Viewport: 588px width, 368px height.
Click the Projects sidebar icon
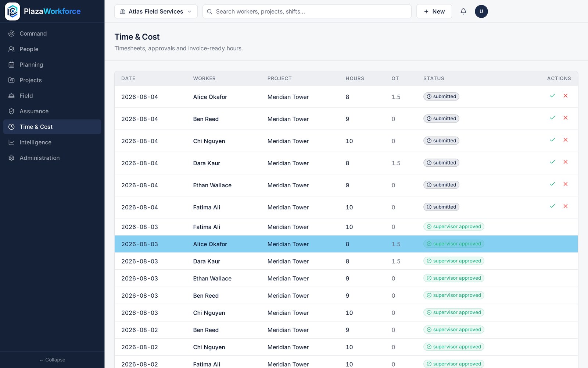[11, 80]
